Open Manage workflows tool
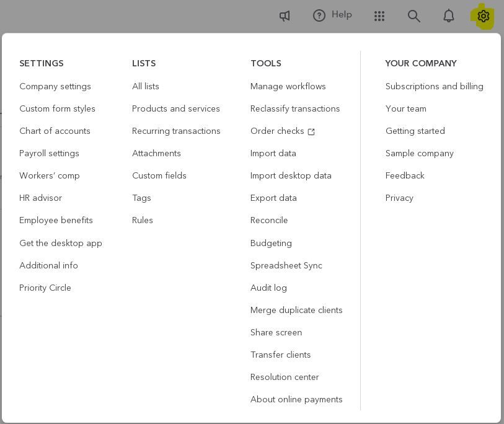This screenshot has width=504, height=424. click(x=288, y=87)
